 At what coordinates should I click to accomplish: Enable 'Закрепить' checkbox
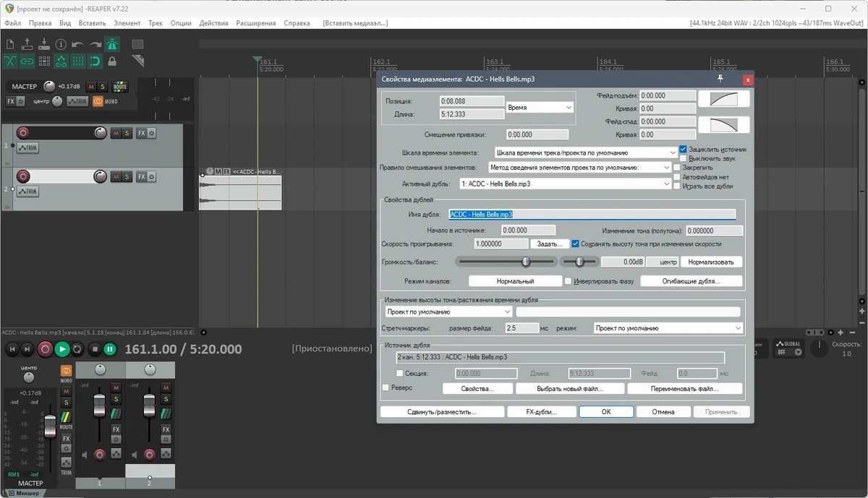676,168
